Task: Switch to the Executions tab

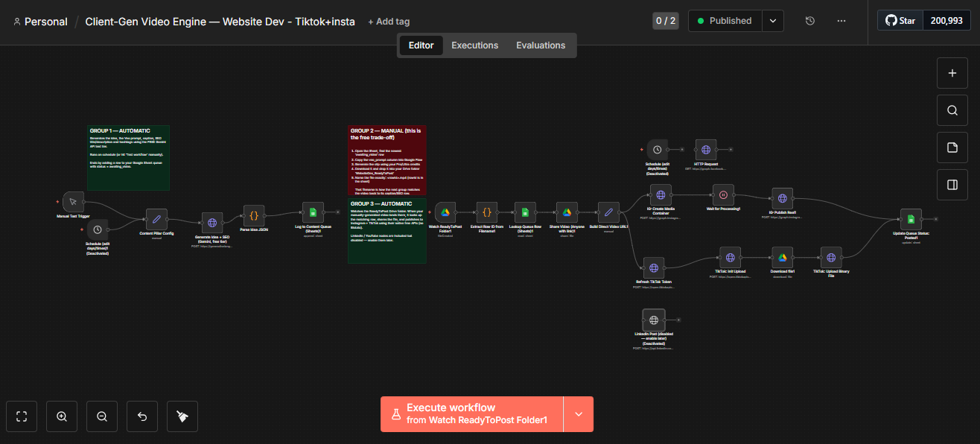Action: click(475, 45)
